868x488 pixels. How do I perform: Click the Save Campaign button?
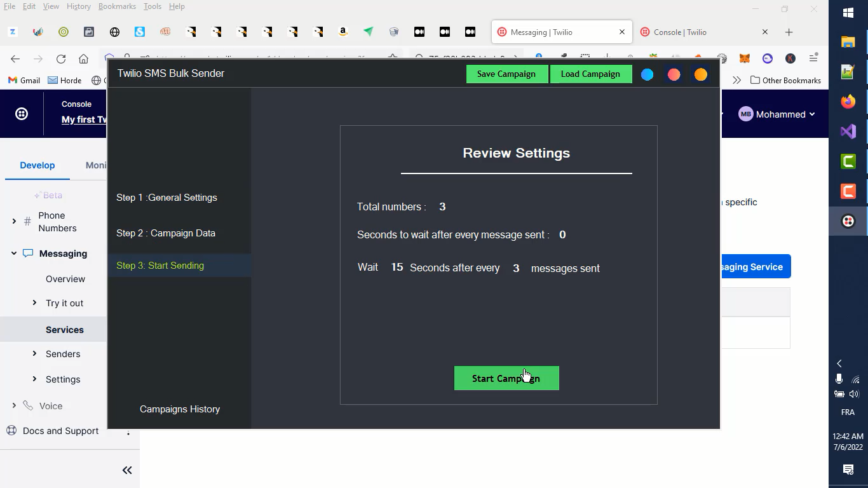pos(506,74)
